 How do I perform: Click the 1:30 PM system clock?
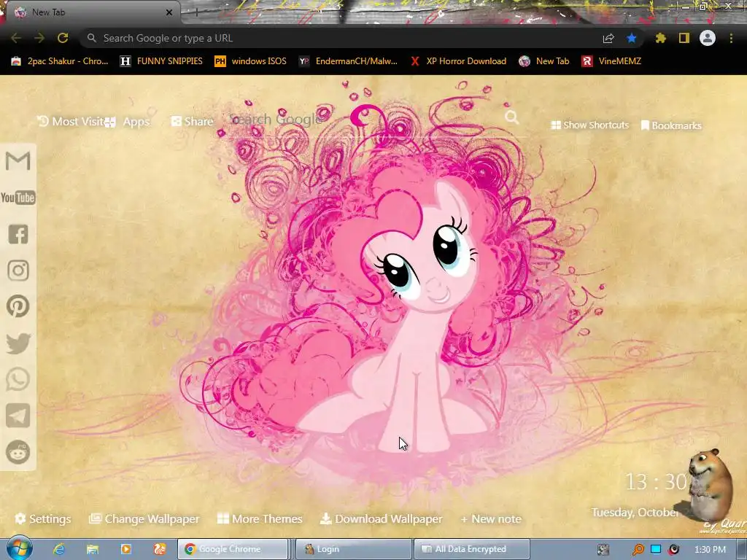[x=710, y=550]
